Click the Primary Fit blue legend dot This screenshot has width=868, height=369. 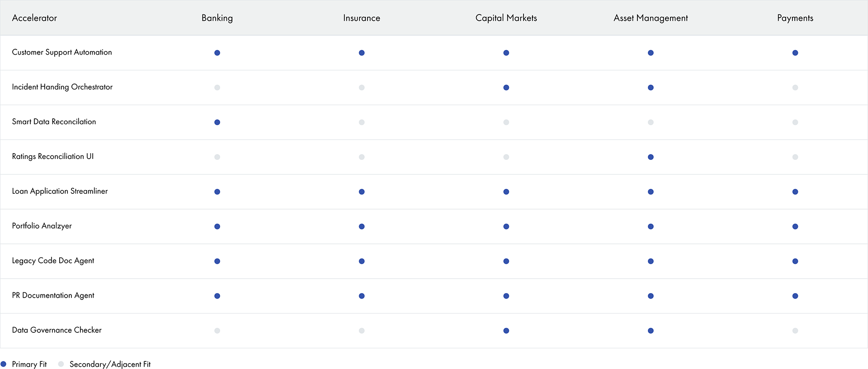pos(4,364)
